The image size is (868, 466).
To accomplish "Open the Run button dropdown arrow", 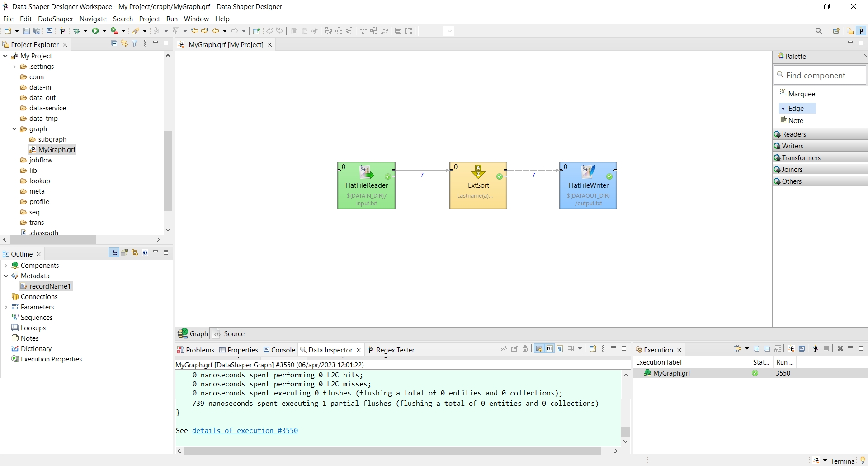I will [x=105, y=31].
